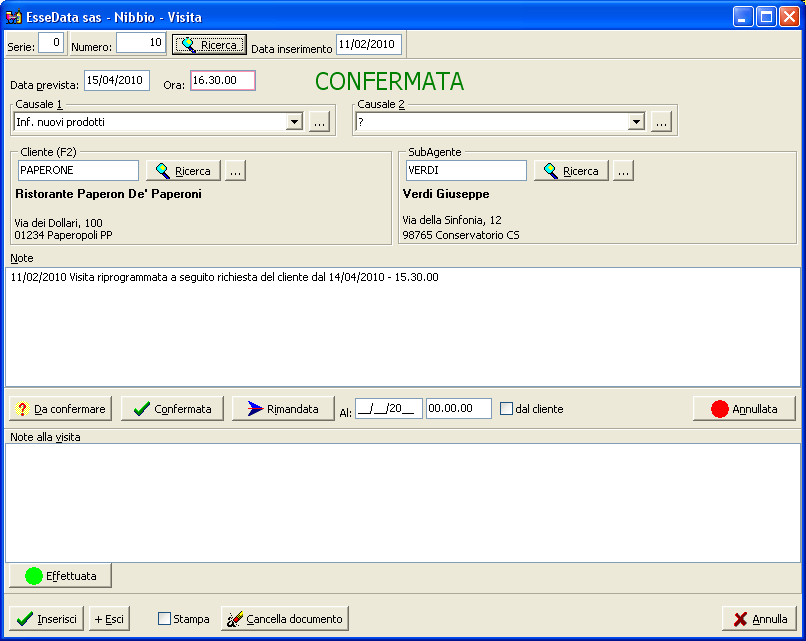Set visit status to Confermata
Viewport: 806px width, 641px height.
point(172,409)
